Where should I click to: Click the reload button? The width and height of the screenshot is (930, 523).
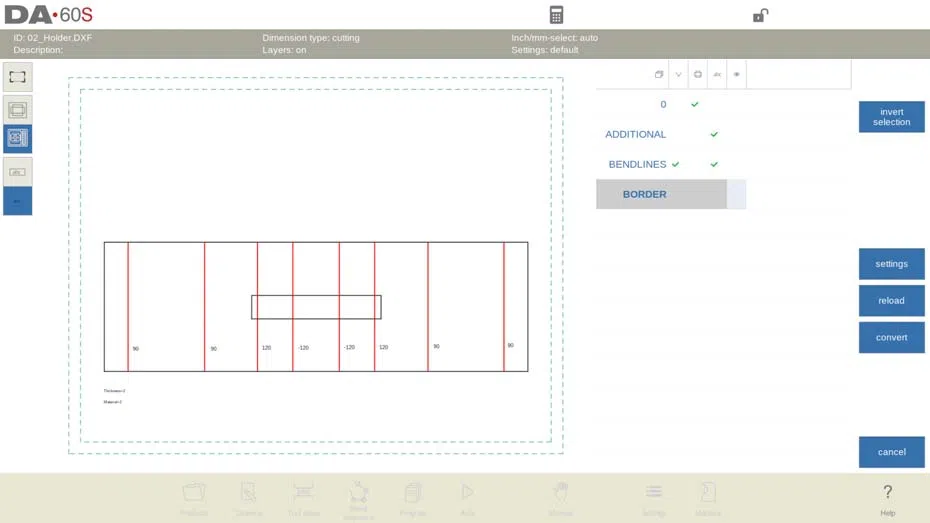891,301
